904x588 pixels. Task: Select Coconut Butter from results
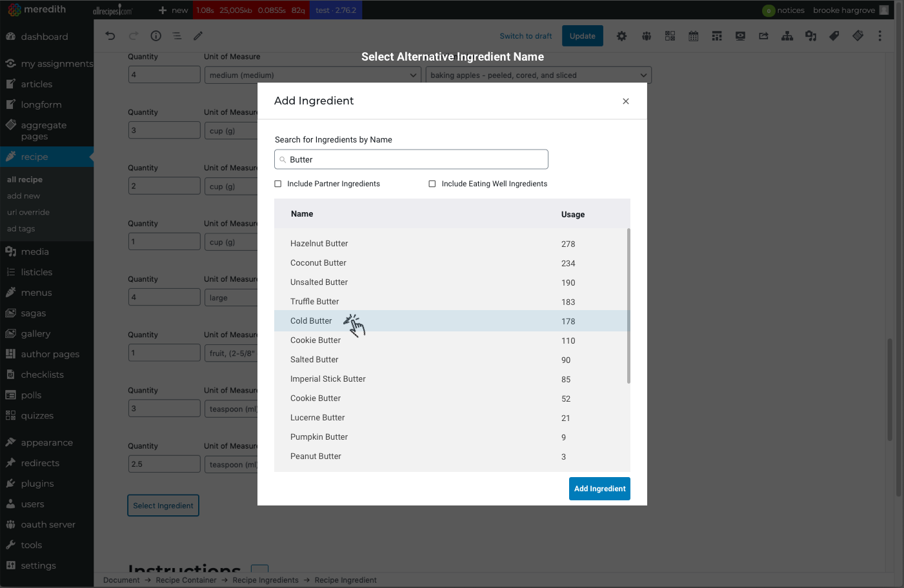click(452, 263)
